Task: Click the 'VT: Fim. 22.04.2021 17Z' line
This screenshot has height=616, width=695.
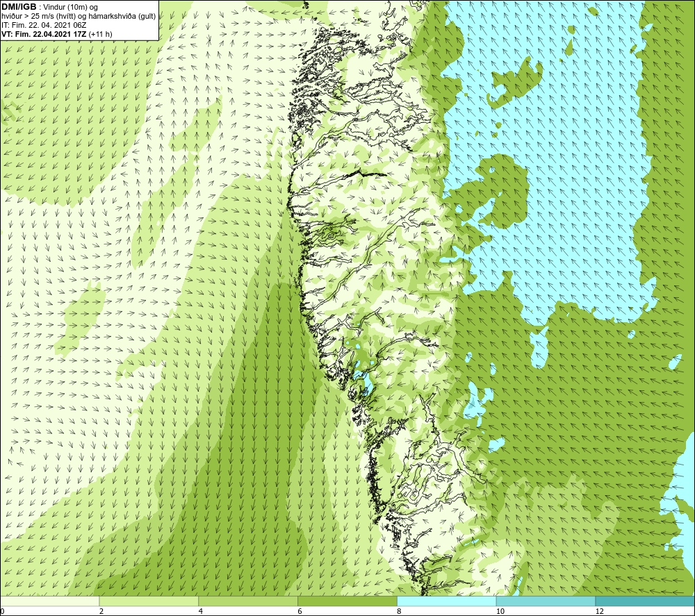Action: [x=44, y=34]
